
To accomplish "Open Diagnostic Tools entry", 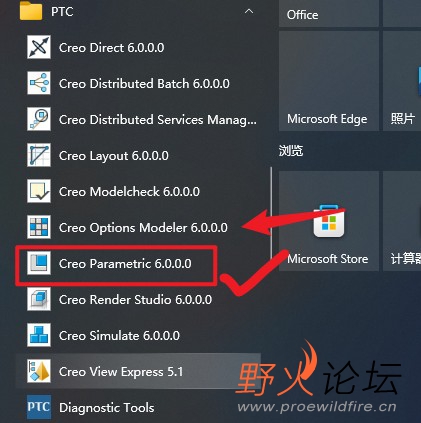I will [138, 407].
